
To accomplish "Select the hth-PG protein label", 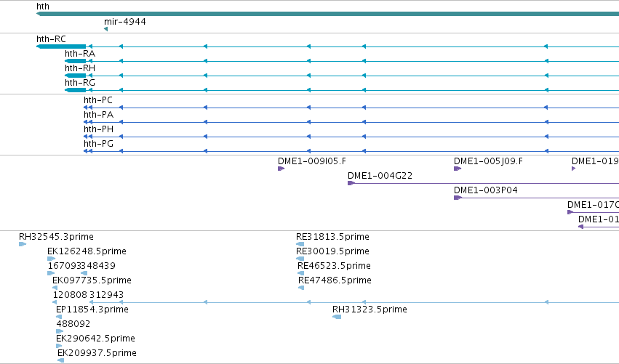I will point(98,144).
